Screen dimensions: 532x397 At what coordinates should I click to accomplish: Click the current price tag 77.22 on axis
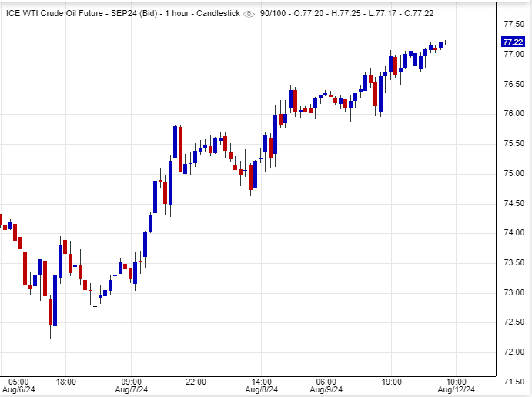coord(514,41)
